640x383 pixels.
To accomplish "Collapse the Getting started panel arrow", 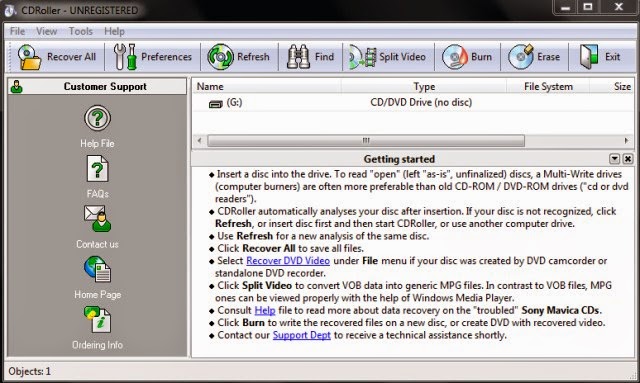I will tap(614, 158).
